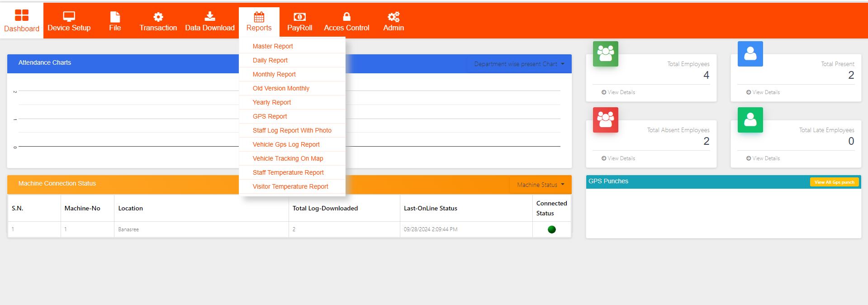Select Master Report from menu
This screenshot has height=305, width=868.
pos(273,46)
